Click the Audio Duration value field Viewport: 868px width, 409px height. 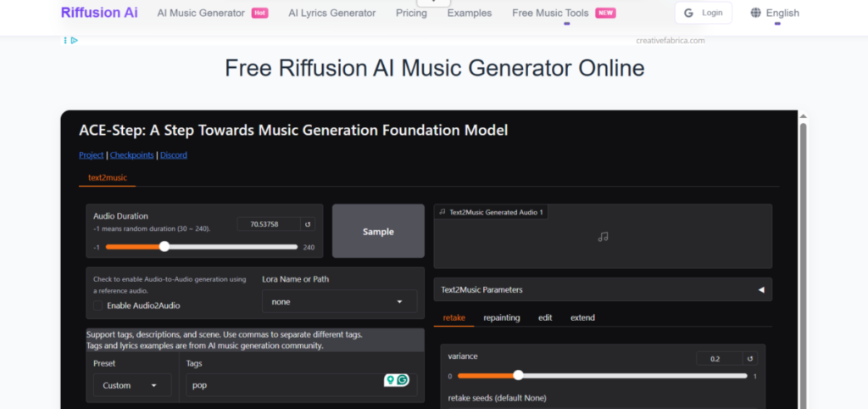[x=269, y=224]
